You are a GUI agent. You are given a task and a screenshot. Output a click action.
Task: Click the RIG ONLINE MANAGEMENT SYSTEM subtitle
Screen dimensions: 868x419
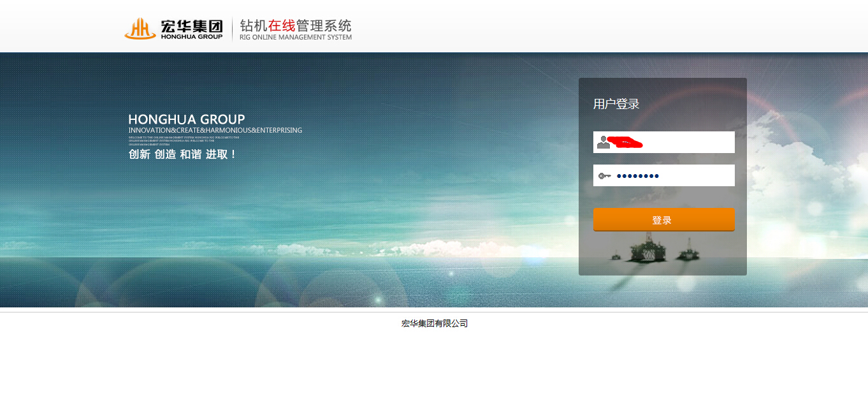[x=295, y=37]
